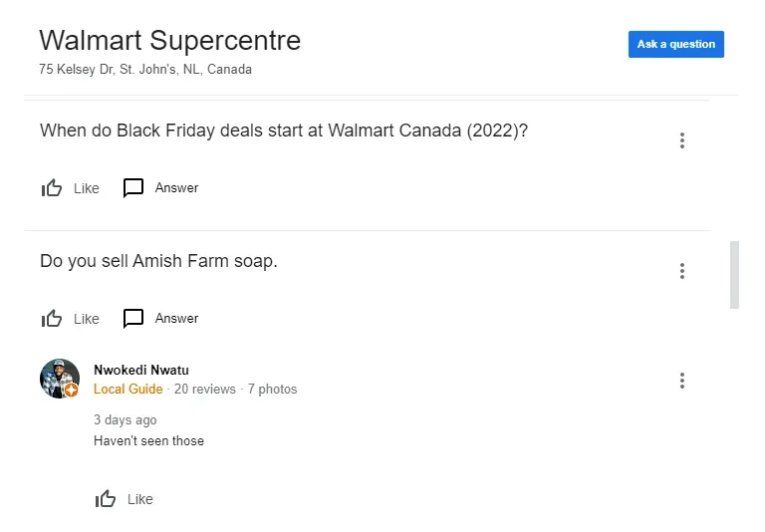Click the 75 Kelsey Dr address text
This screenshot has width=765, height=532.
point(145,70)
